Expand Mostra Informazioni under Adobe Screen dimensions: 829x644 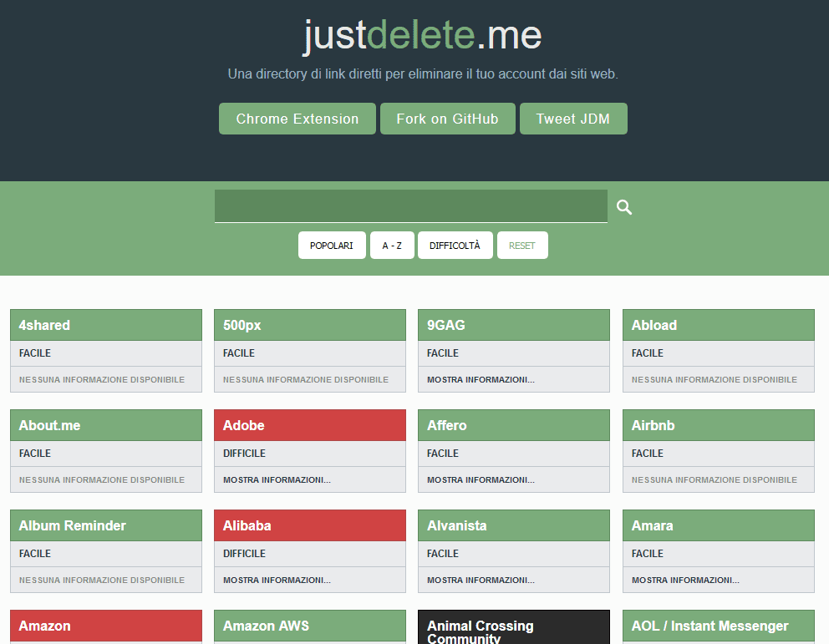[277, 479]
